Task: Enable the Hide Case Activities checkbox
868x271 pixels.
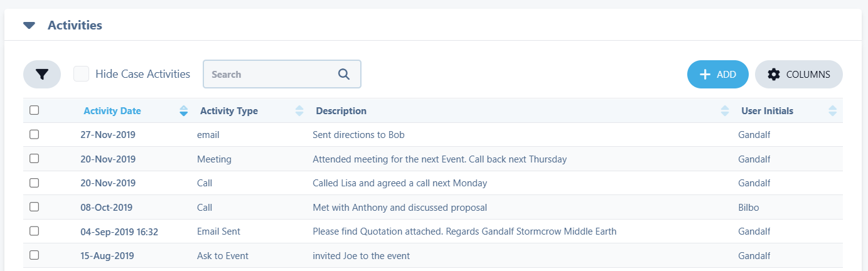Action: [81, 74]
